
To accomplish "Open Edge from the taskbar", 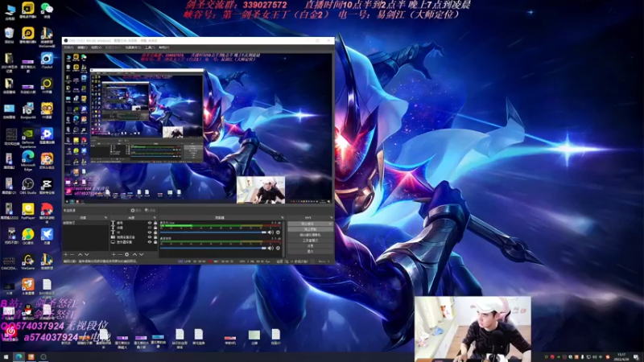I will [x=19, y=356].
